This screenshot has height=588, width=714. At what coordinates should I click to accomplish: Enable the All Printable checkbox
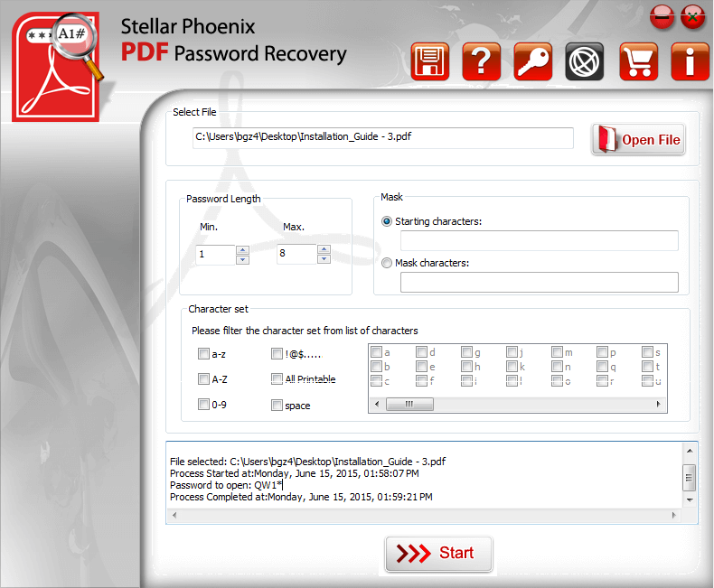(277, 378)
